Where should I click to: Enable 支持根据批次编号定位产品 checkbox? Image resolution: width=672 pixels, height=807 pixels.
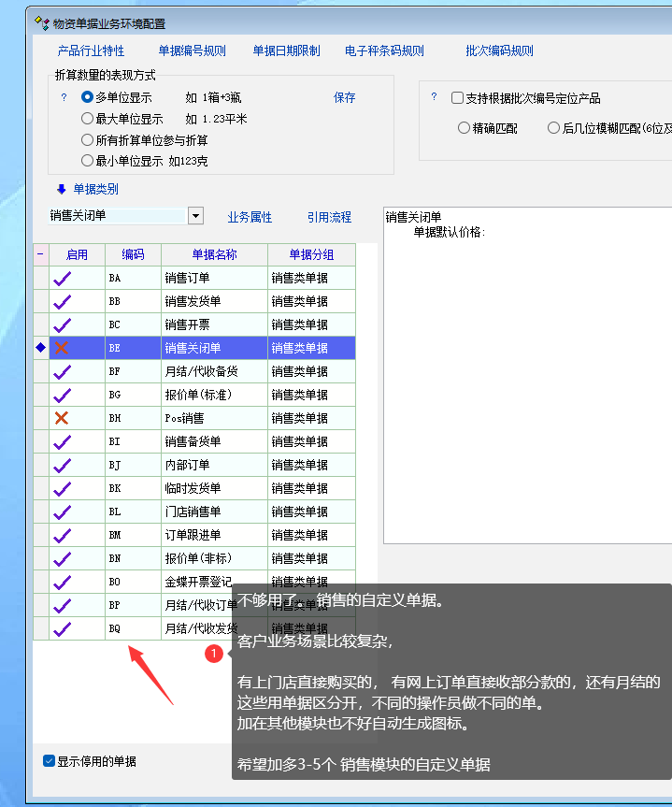pyautogui.click(x=457, y=97)
